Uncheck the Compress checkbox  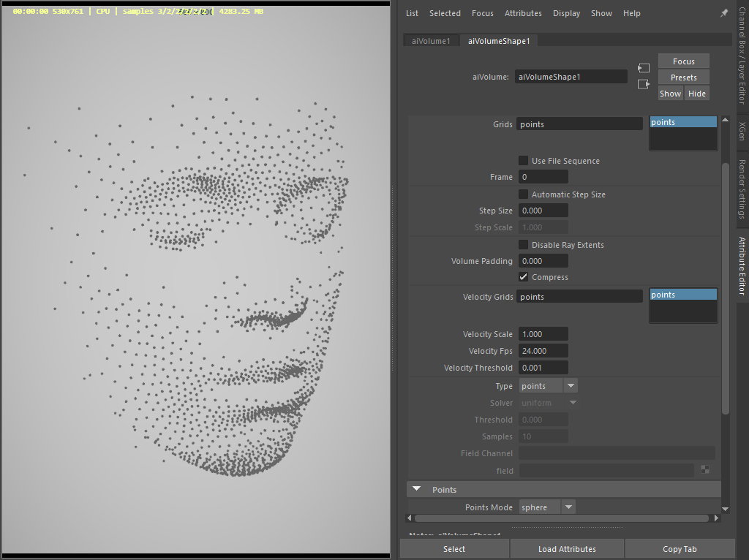524,277
